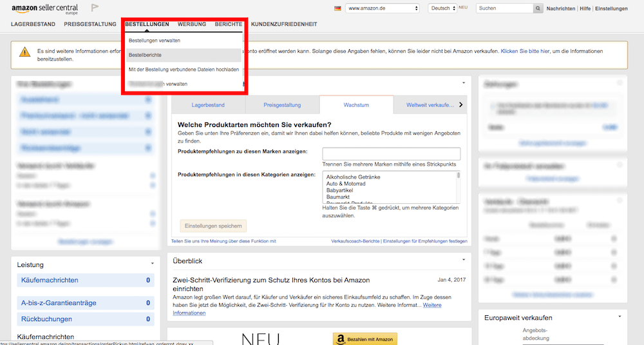This screenshot has height=345, width=644.
Task: Click the Käufernachrichten count zero
Action: click(148, 280)
